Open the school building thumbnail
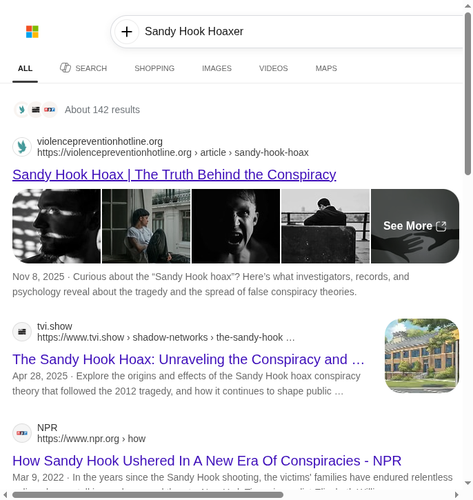Image resolution: width=473 pixels, height=500 pixels. [x=422, y=356]
